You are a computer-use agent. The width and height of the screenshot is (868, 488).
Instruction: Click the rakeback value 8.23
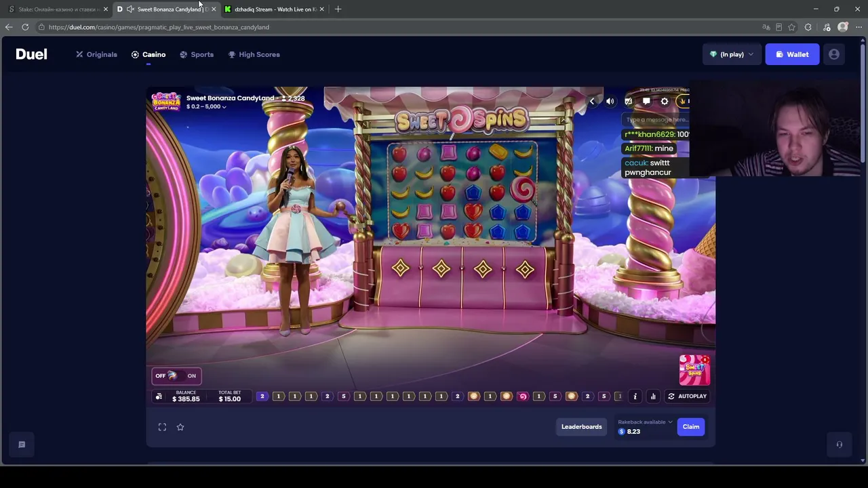[x=633, y=432]
